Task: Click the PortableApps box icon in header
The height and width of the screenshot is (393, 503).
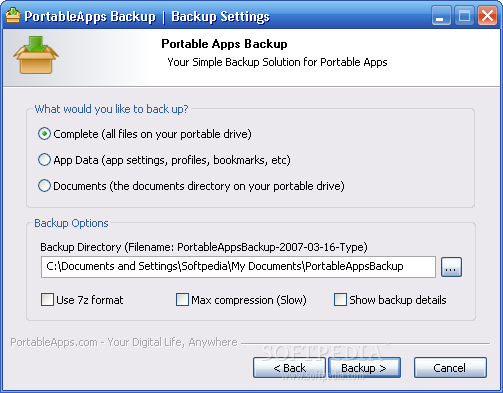Action: pyautogui.click(x=36, y=55)
